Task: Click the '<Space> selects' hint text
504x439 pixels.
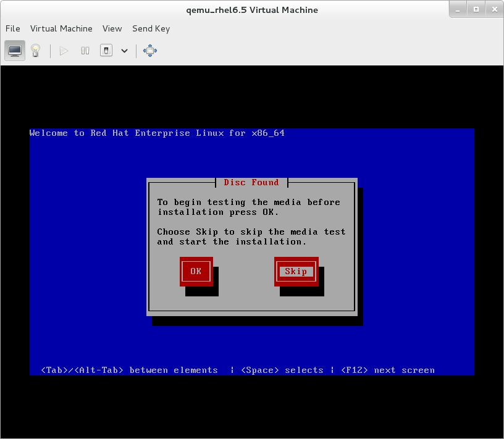Action: (x=282, y=370)
